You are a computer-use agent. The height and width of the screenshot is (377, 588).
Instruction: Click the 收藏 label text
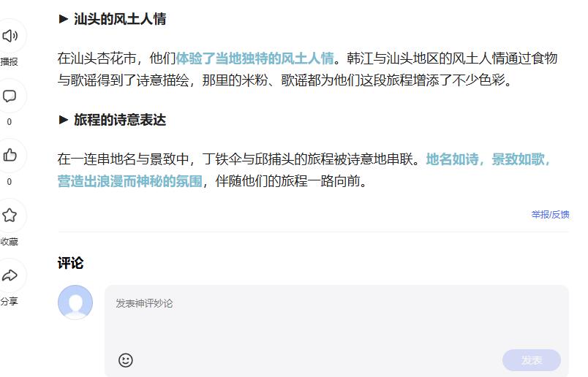pyautogui.click(x=9, y=241)
